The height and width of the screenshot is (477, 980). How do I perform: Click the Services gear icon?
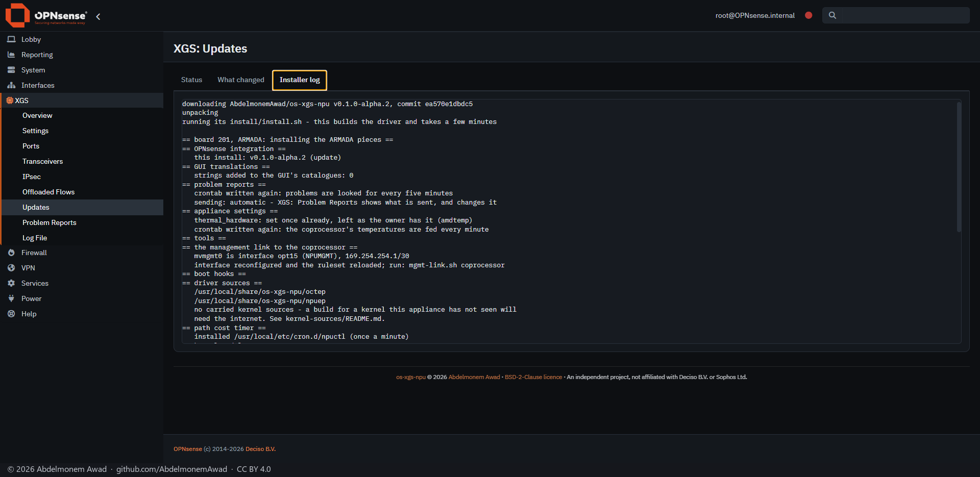pyautogui.click(x=11, y=283)
